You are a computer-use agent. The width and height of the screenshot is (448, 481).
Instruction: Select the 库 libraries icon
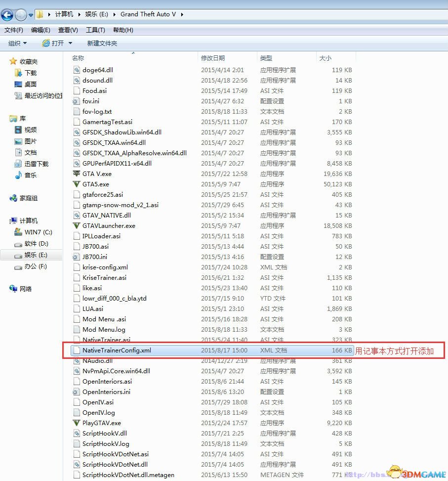pyautogui.click(x=13, y=119)
